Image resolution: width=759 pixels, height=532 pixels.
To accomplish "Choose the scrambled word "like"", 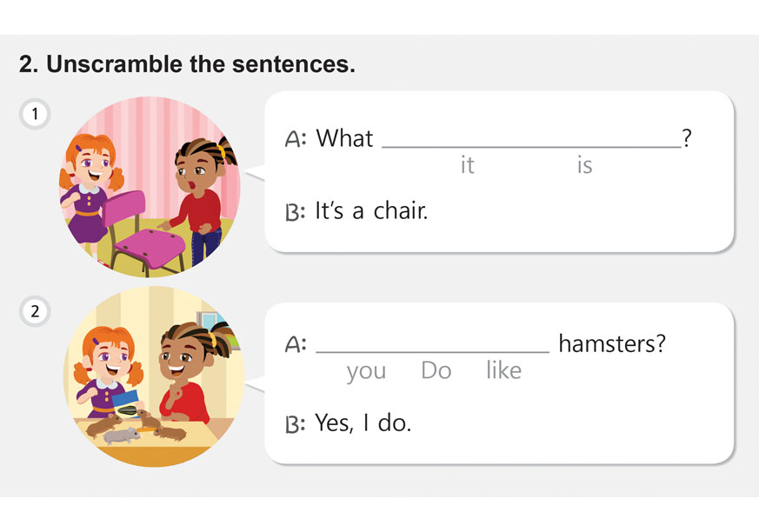I will point(504,371).
